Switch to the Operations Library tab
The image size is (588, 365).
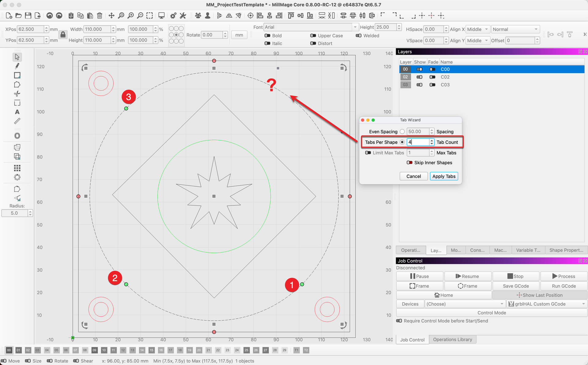click(x=452, y=339)
